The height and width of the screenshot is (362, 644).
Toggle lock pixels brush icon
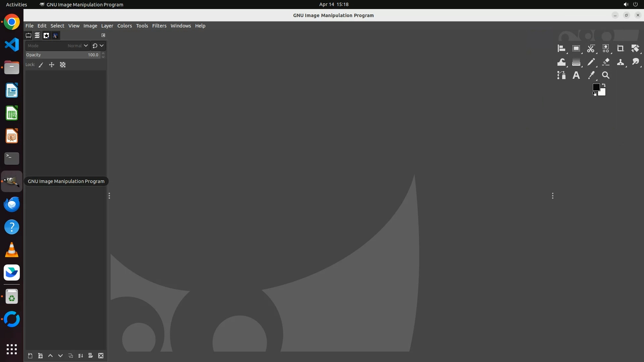point(41,65)
